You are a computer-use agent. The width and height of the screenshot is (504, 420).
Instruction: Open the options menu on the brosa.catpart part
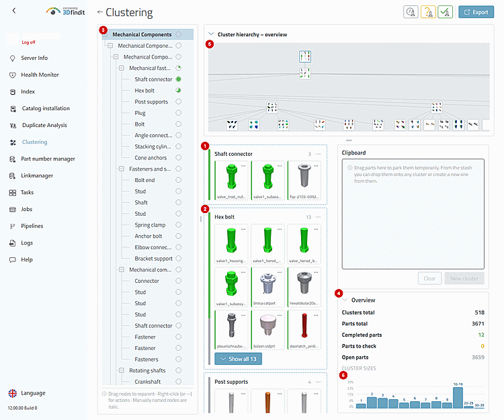click(280, 272)
